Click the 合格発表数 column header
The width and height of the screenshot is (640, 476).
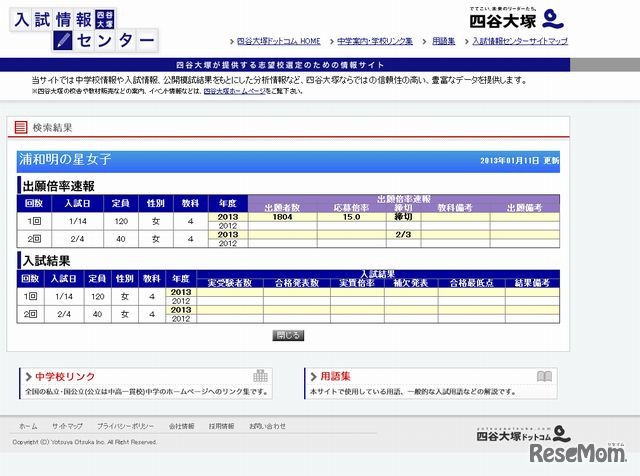(x=297, y=283)
